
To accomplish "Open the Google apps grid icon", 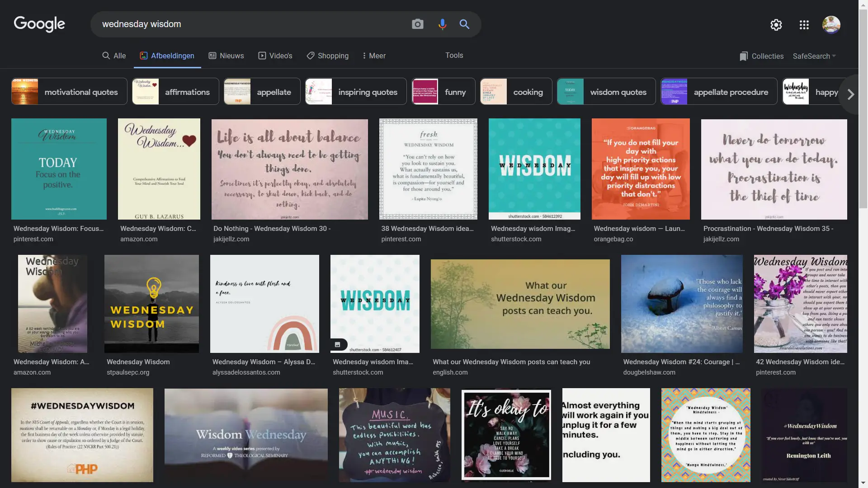I will pyautogui.click(x=804, y=25).
